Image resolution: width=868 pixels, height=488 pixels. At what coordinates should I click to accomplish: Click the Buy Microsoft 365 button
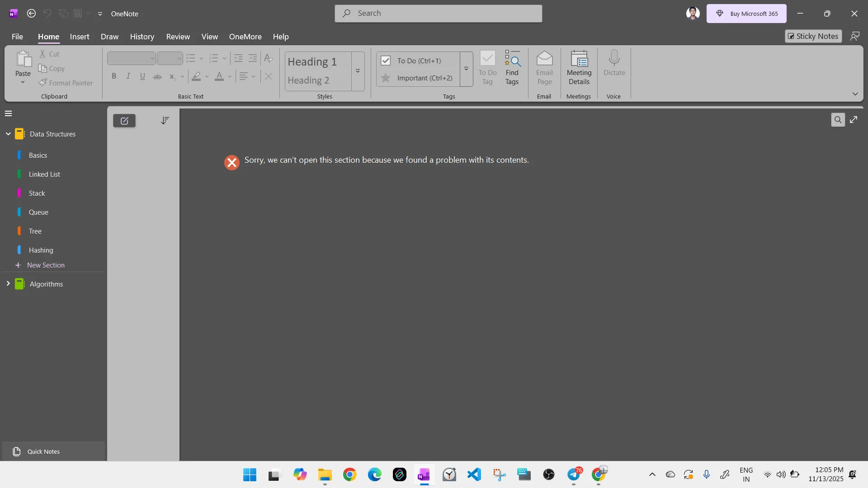coord(746,14)
